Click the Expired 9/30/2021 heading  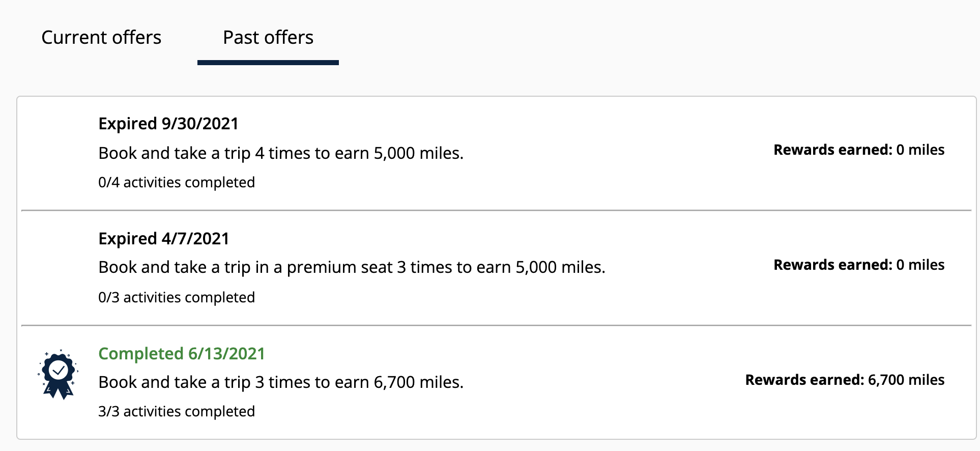168,124
